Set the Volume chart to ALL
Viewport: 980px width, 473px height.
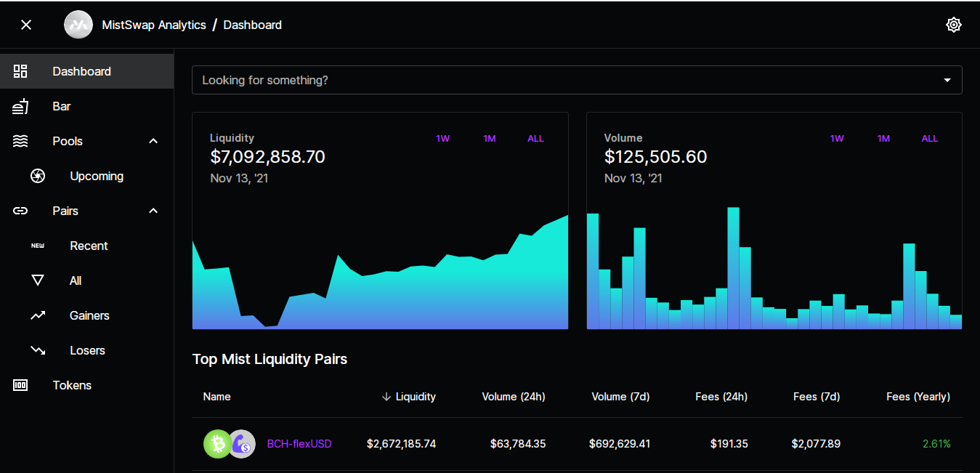pos(930,139)
